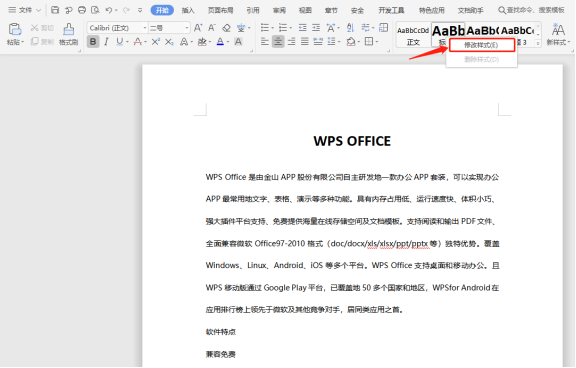
Task: Click the Cut (剪切) button
Action: click(42, 28)
